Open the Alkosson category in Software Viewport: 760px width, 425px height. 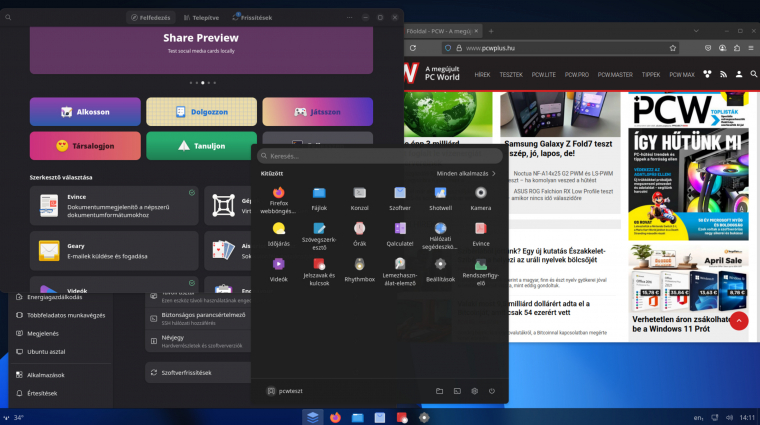85,112
